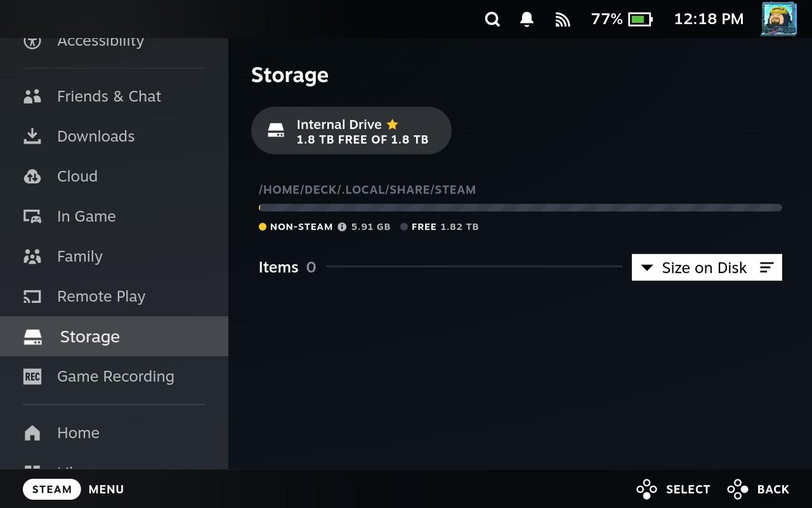Select the Home settings entry
The width and height of the screenshot is (812, 508).
click(x=78, y=433)
